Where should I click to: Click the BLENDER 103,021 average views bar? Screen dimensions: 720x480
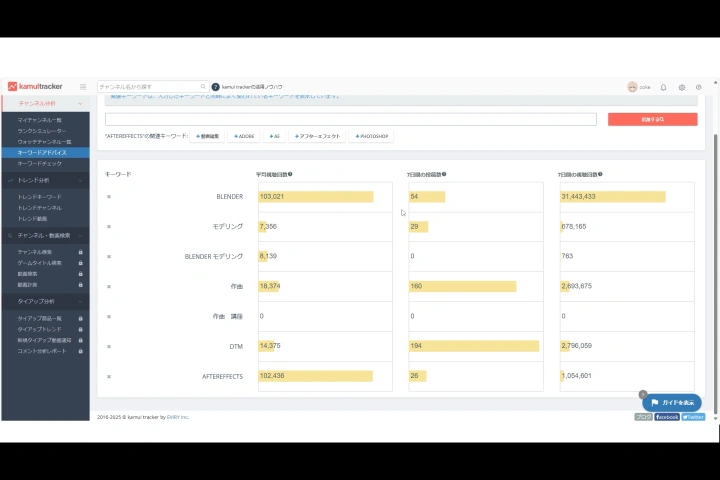tap(316, 197)
